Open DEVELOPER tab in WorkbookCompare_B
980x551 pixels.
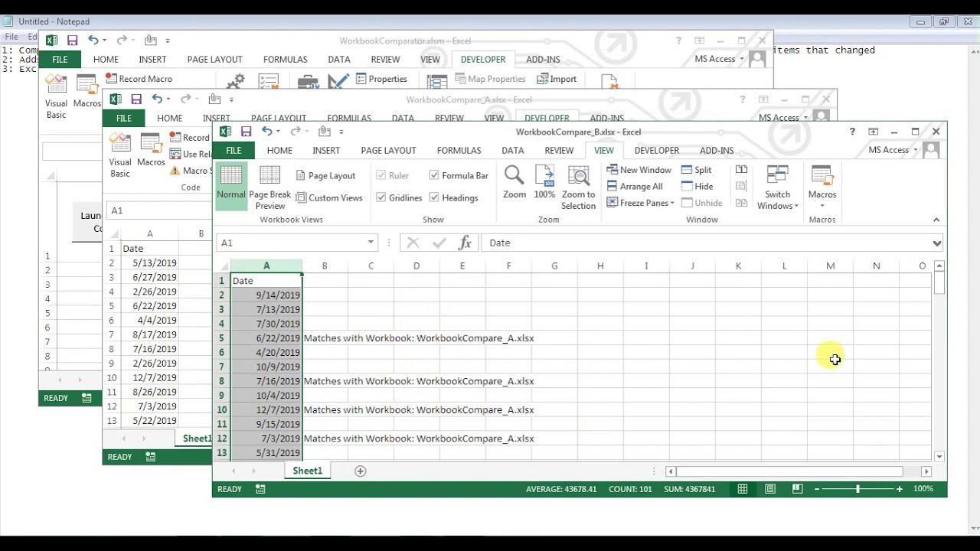point(657,151)
